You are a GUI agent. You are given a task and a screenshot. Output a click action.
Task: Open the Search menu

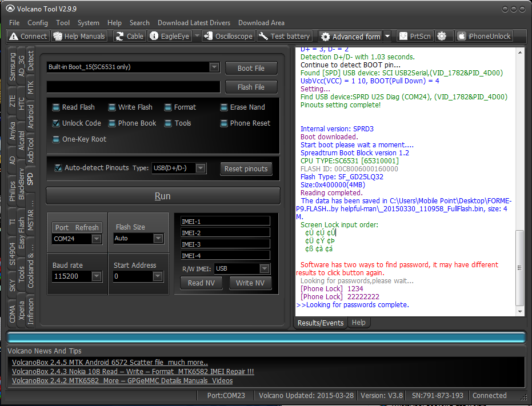[x=139, y=23]
